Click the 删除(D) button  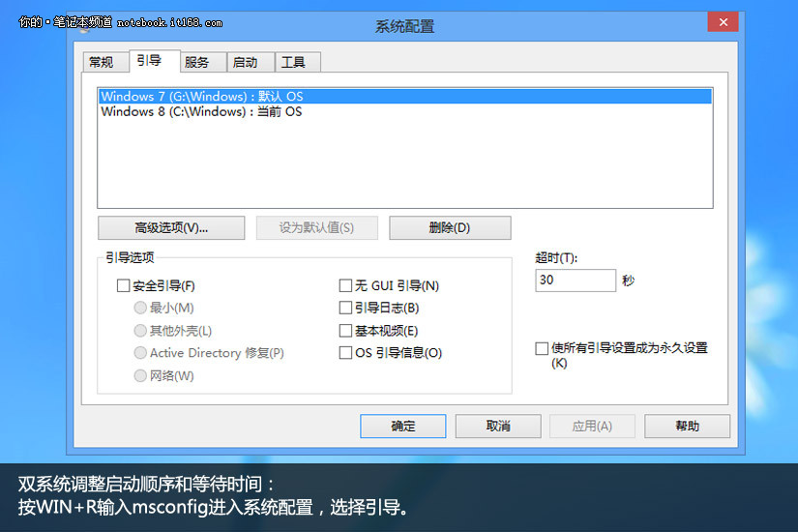(449, 228)
